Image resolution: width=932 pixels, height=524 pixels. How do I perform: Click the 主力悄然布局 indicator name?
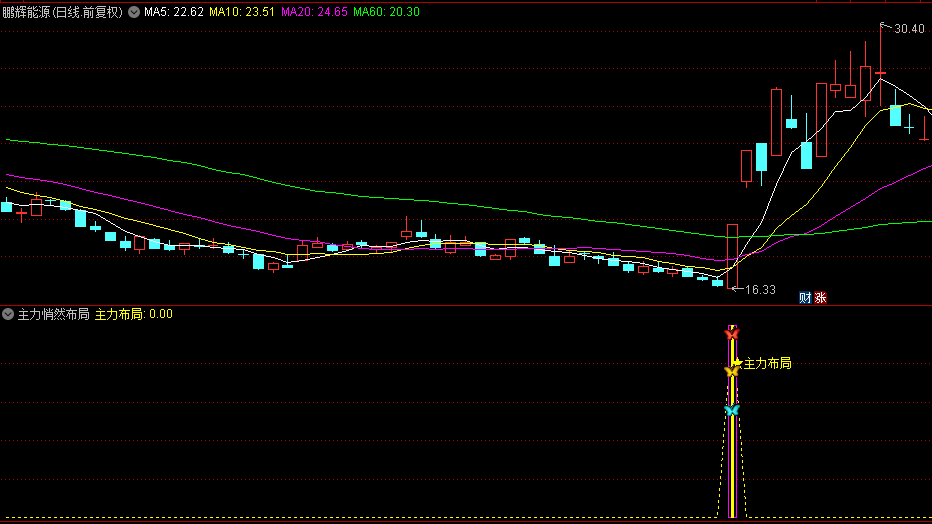pos(53,314)
